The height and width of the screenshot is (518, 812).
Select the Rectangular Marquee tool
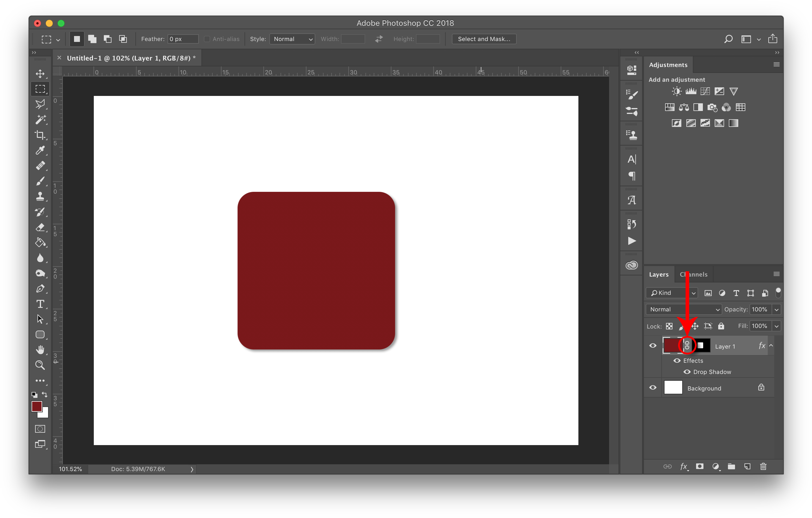tap(40, 89)
